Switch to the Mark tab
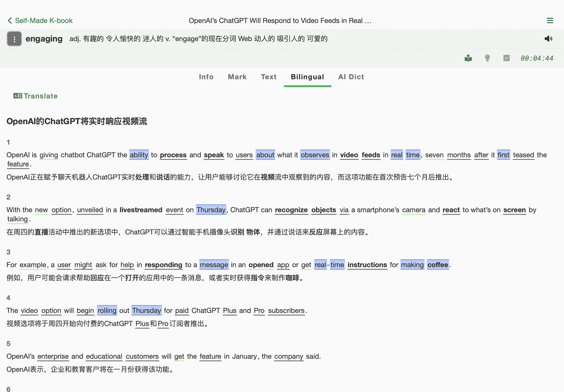The height and width of the screenshot is (392, 564). coord(237,77)
